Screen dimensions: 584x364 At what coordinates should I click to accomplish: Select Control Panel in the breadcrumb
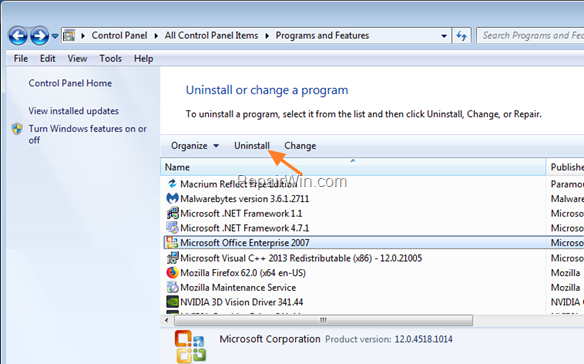point(119,35)
